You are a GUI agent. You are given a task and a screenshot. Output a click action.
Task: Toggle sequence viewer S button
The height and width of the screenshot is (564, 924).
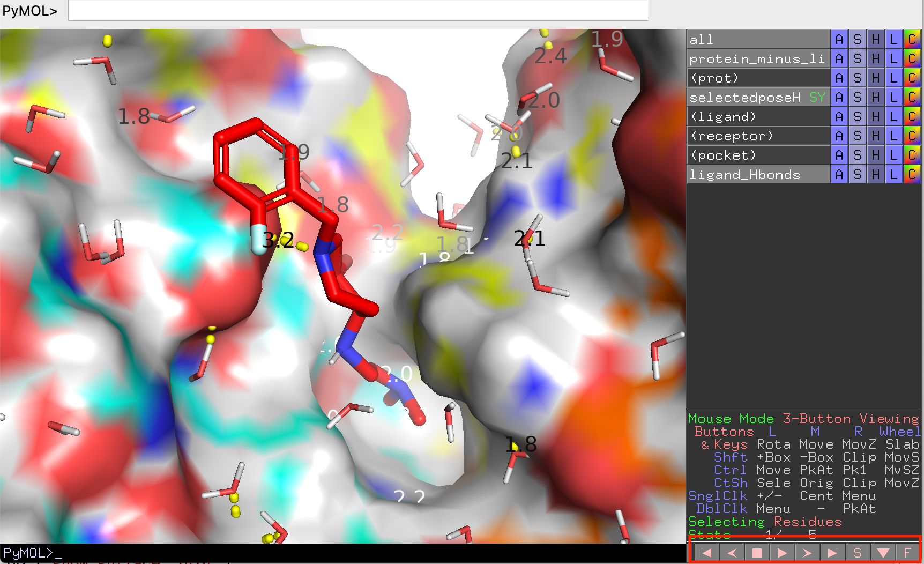coord(858,553)
